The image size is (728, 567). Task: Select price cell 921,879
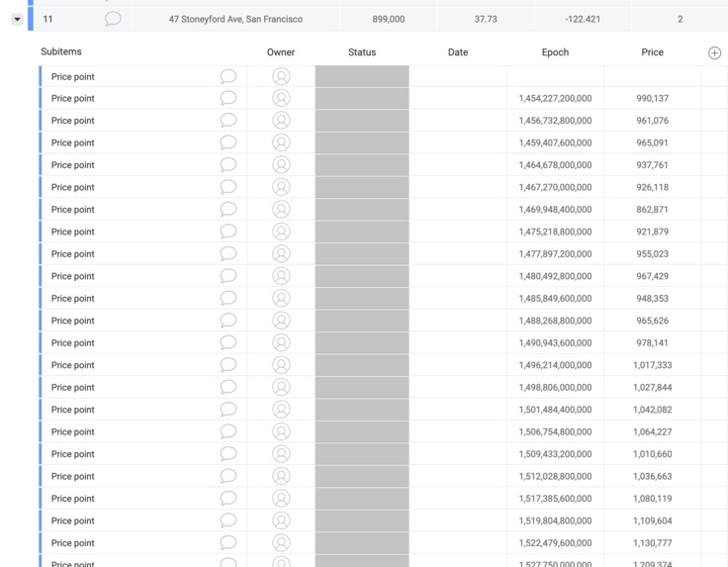click(652, 232)
